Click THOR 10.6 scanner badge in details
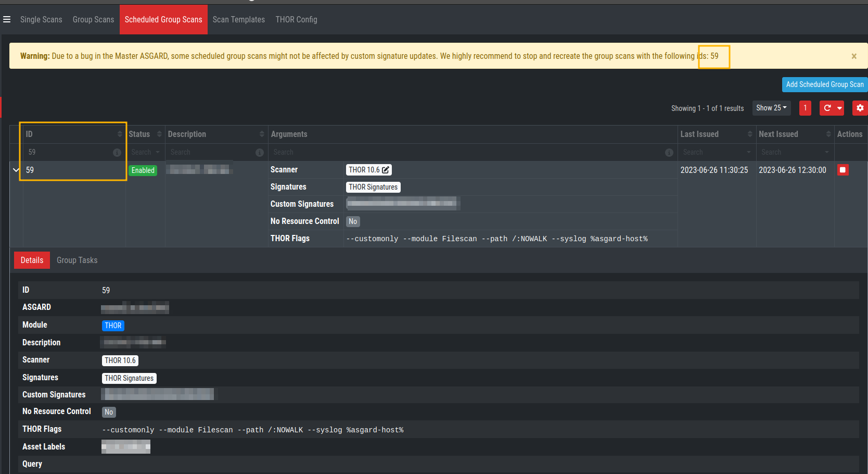This screenshot has height=474, width=868. [x=120, y=360]
